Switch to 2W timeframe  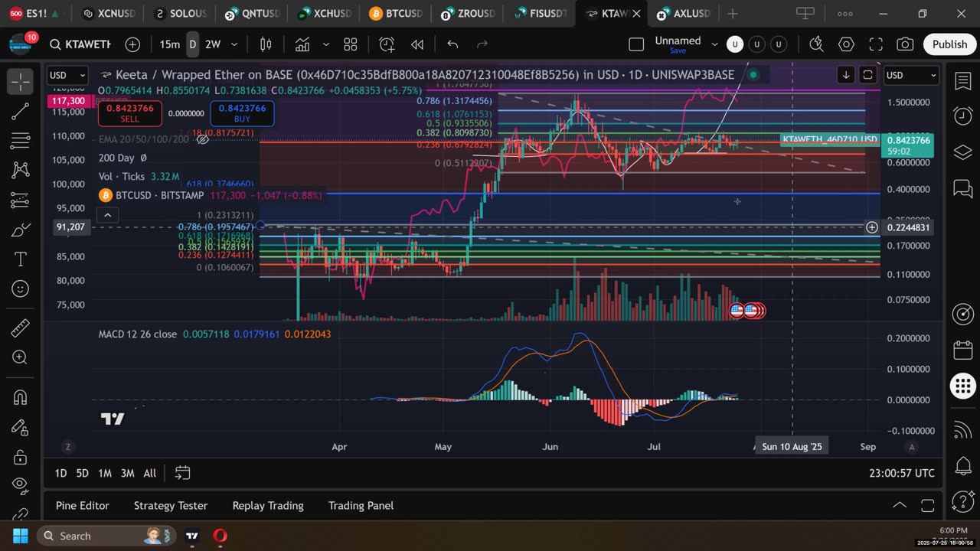coord(213,44)
